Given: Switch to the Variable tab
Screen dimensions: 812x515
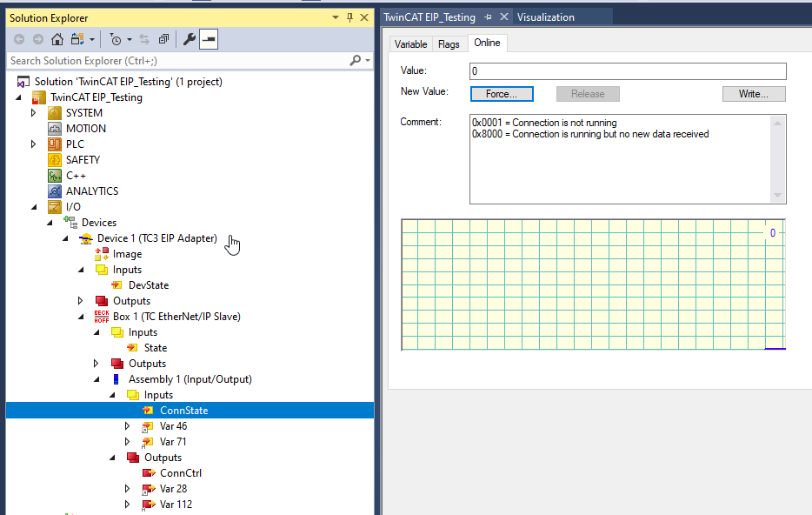Looking at the screenshot, I should click(x=410, y=44).
